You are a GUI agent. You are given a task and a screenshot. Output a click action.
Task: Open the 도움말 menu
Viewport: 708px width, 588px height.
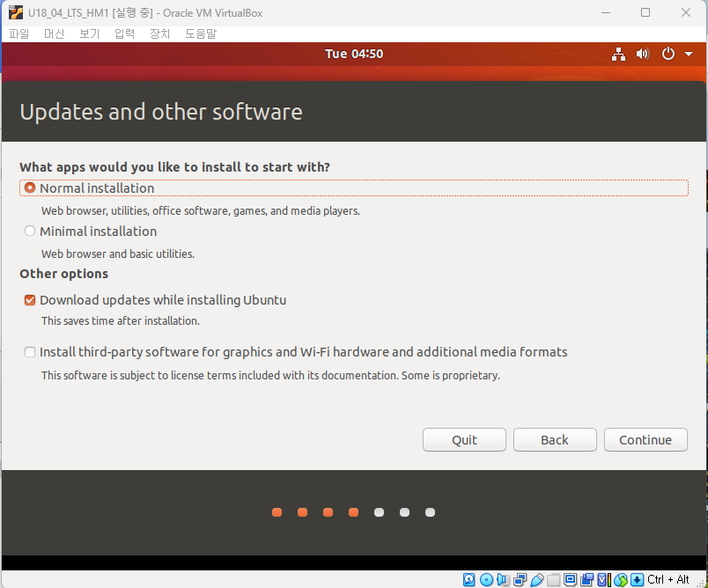click(201, 33)
